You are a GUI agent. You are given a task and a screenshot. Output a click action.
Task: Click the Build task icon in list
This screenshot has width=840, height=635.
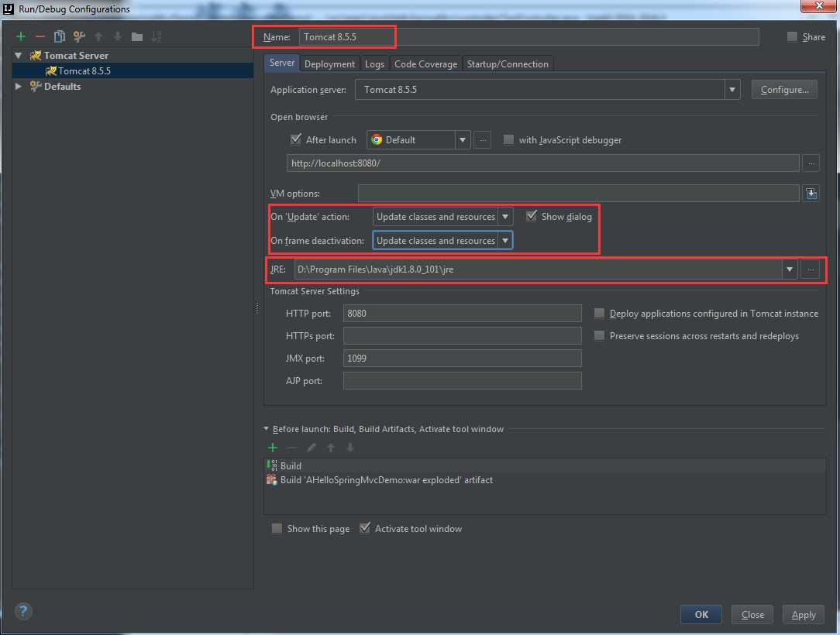point(272,465)
